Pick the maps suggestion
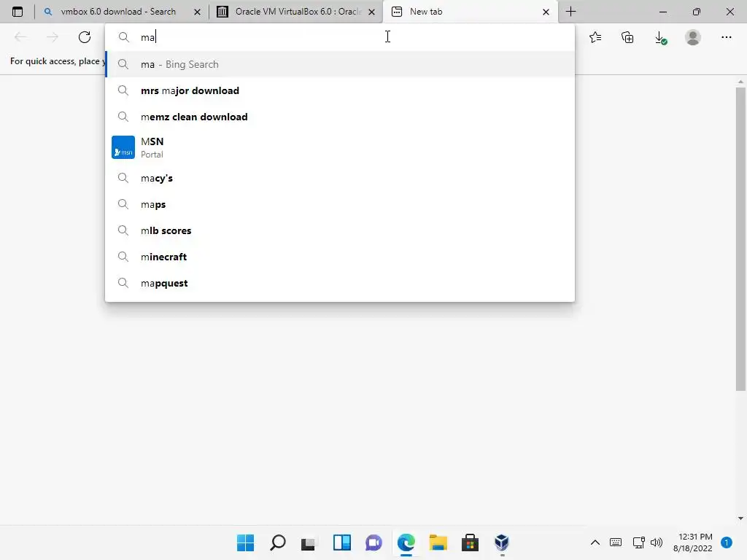747x560 pixels. pyautogui.click(x=340, y=204)
